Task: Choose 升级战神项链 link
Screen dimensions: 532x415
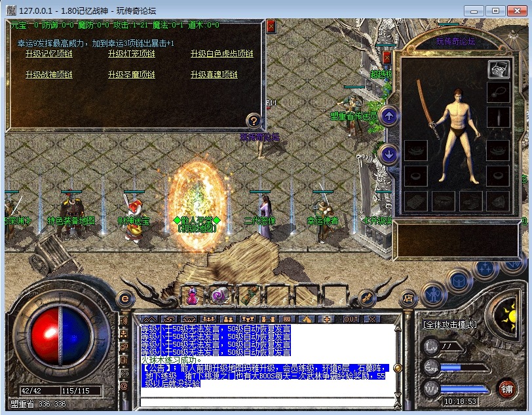Action: pyautogui.click(x=49, y=74)
